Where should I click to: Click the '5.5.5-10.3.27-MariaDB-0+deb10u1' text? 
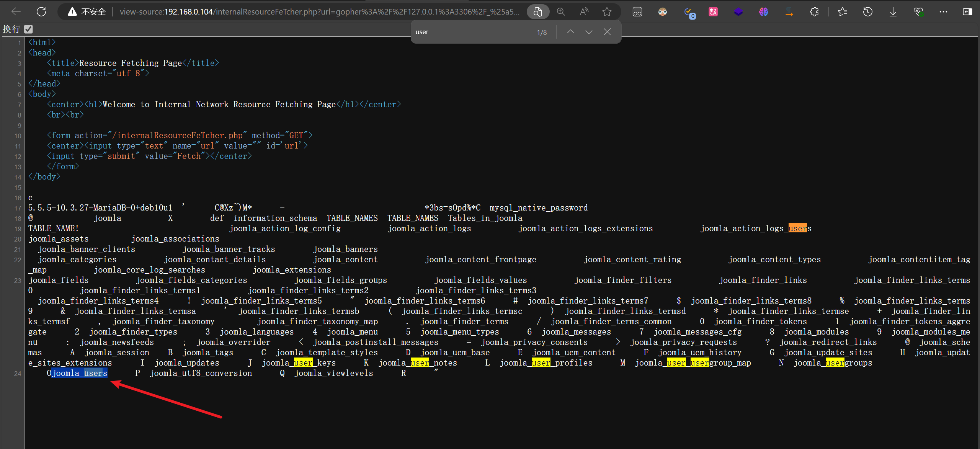[x=100, y=207]
